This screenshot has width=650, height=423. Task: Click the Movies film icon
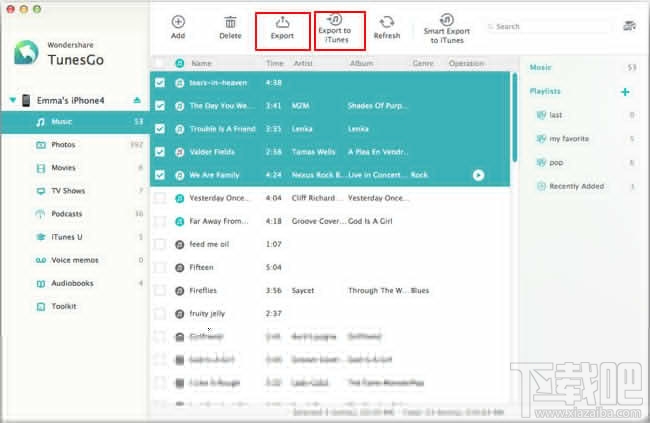[41, 168]
